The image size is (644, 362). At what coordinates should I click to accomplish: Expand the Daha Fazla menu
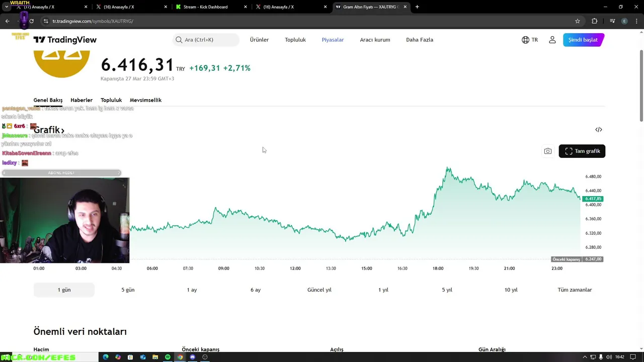pyautogui.click(x=420, y=40)
